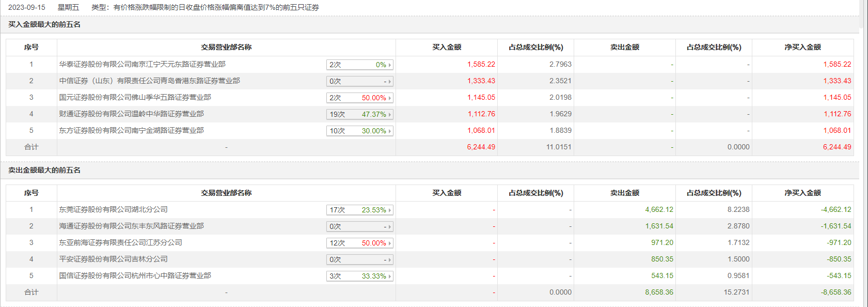Open 中信证券（山东）青岛香港东路营业部 link
The width and height of the screenshot is (868, 307).
pos(149,81)
